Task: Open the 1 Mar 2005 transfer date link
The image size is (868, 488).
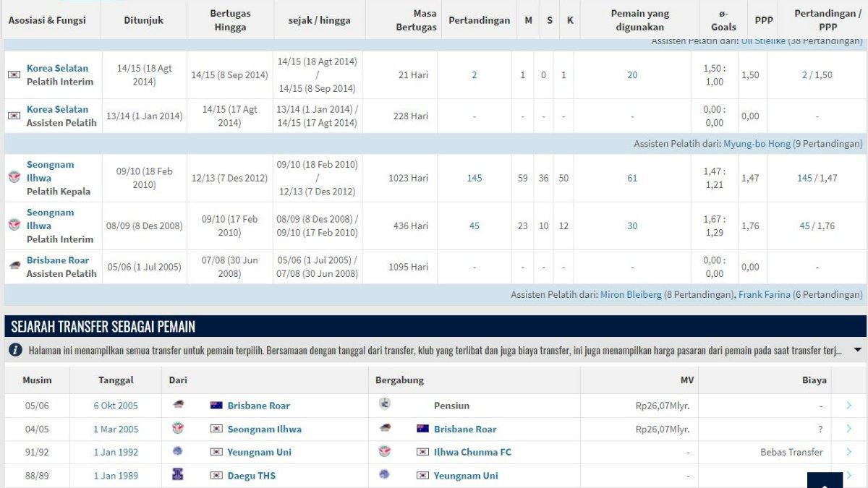Action: click(x=116, y=429)
